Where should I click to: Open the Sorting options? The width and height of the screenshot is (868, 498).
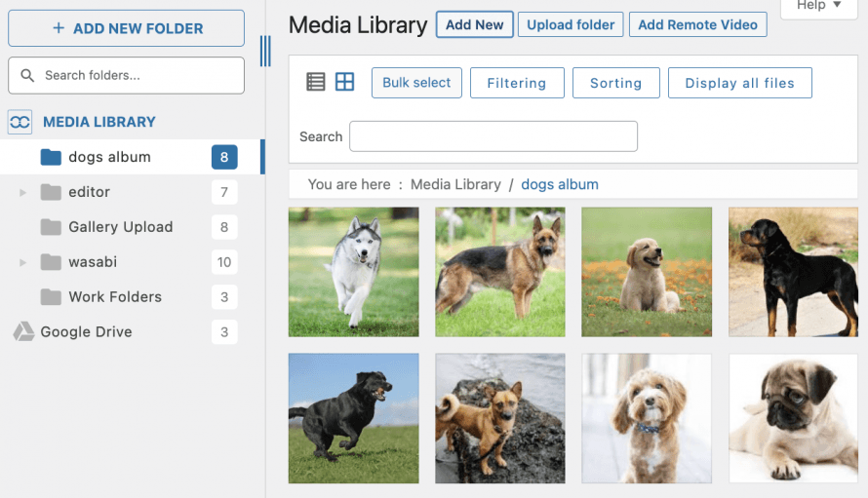[x=615, y=83]
